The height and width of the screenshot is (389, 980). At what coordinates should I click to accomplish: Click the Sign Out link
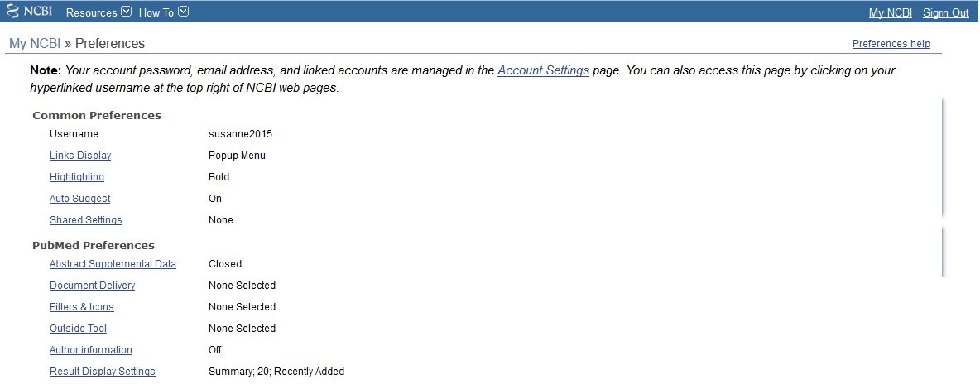(946, 12)
